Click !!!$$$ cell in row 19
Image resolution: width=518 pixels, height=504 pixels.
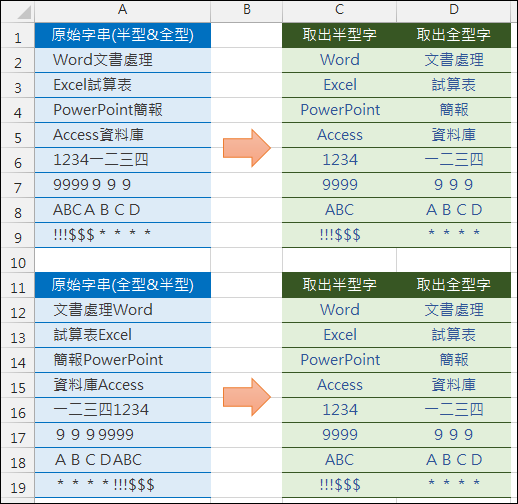pyautogui.click(x=339, y=485)
